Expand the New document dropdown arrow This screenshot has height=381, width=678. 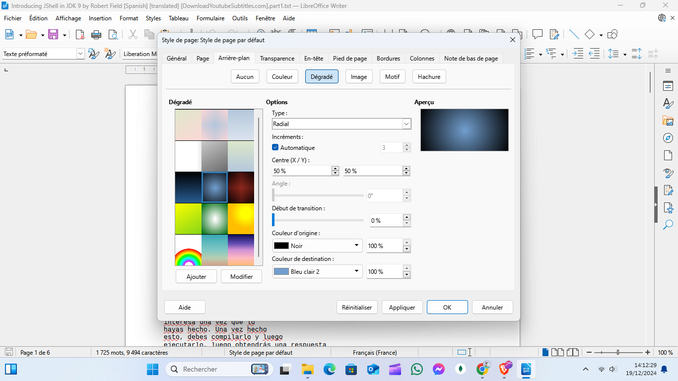pyautogui.click(x=20, y=35)
